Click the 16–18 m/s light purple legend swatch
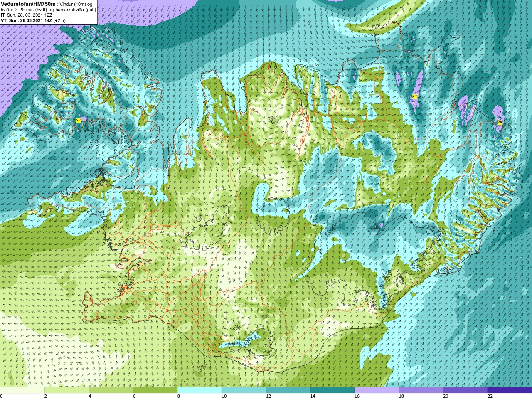 [377, 390]
